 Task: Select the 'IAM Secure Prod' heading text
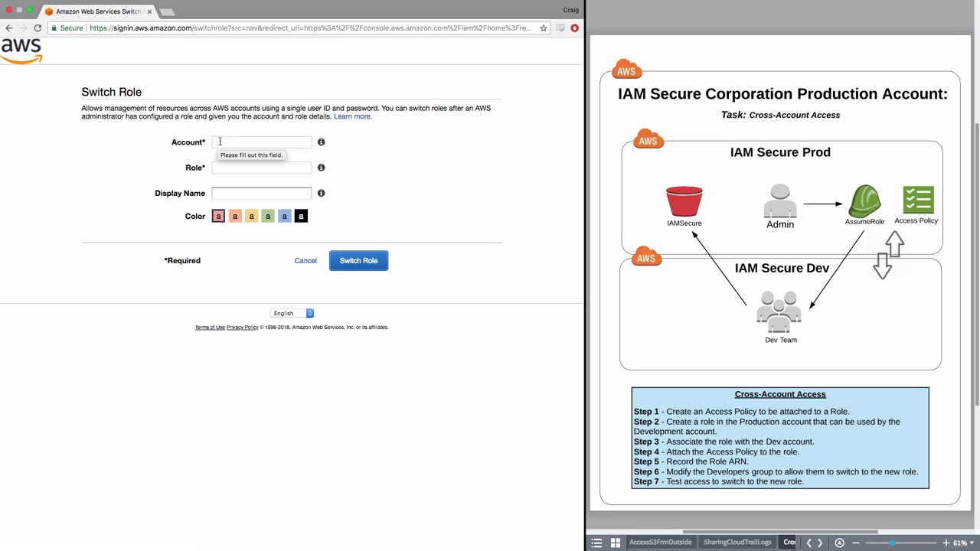click(x=780, y=152)
